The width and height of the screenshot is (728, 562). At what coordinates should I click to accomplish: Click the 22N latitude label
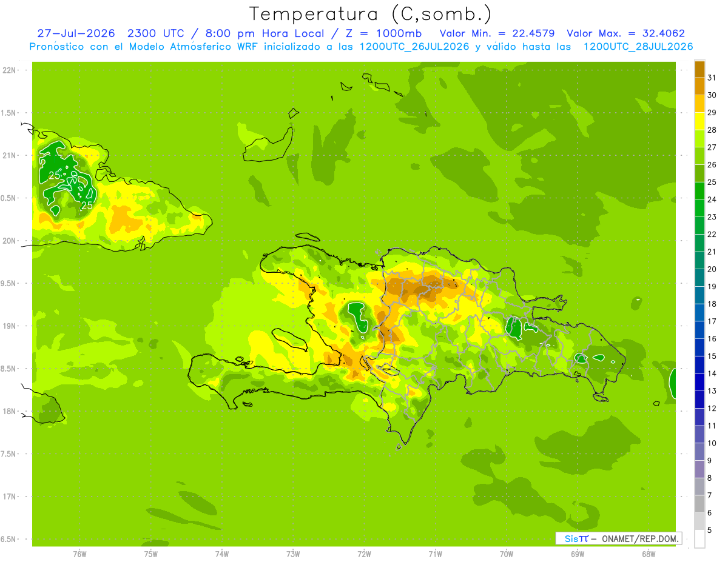10,70
